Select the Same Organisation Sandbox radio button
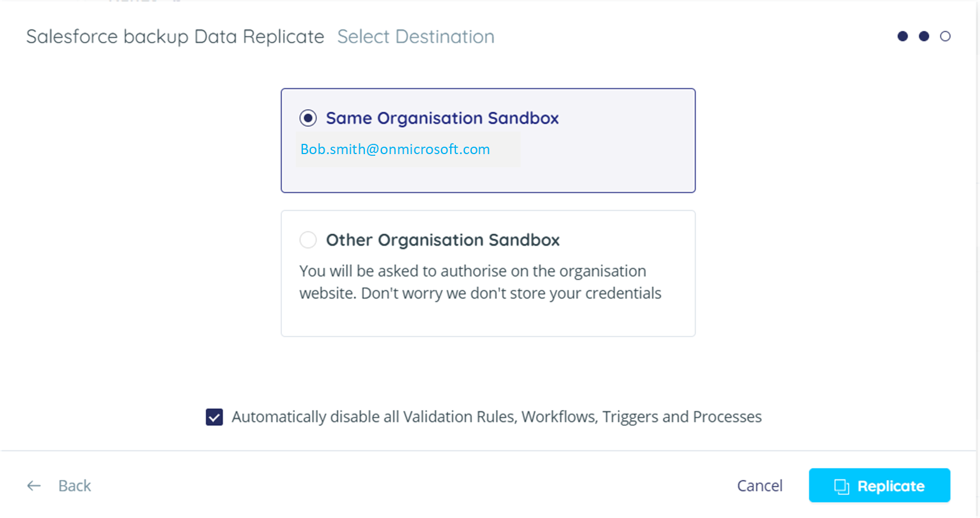This screenshot has width=980, height=518. (x=308, y=118)
